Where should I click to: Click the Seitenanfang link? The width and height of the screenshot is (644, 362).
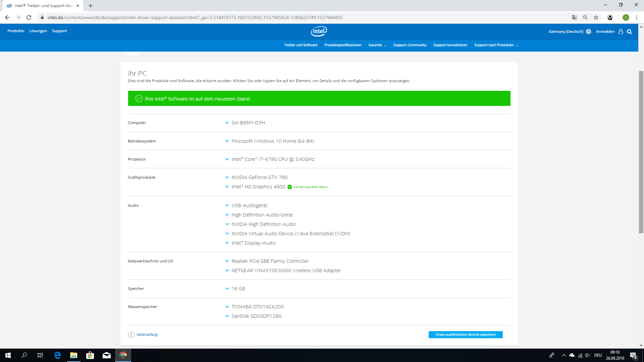coord(147,335)
